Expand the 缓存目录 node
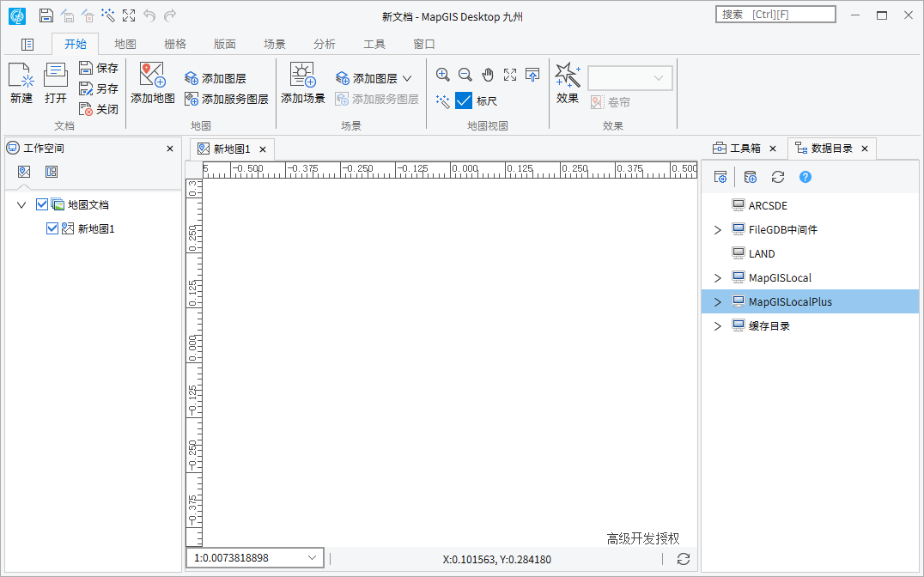The height and width of the screenshot is (577, 924). point(717,326)
